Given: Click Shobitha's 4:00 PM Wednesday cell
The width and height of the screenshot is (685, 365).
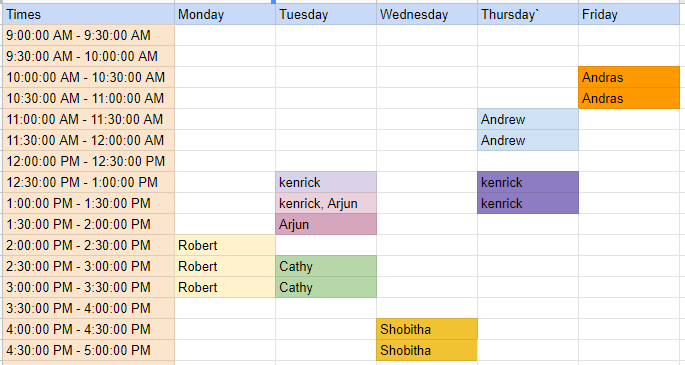Looking at the screenshot, I should [427, 329].
